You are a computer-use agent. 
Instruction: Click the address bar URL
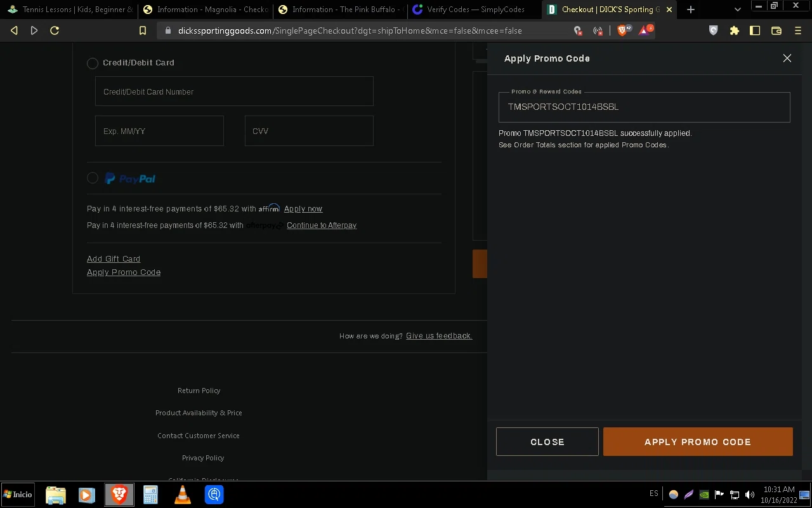(x=350, y=30)
